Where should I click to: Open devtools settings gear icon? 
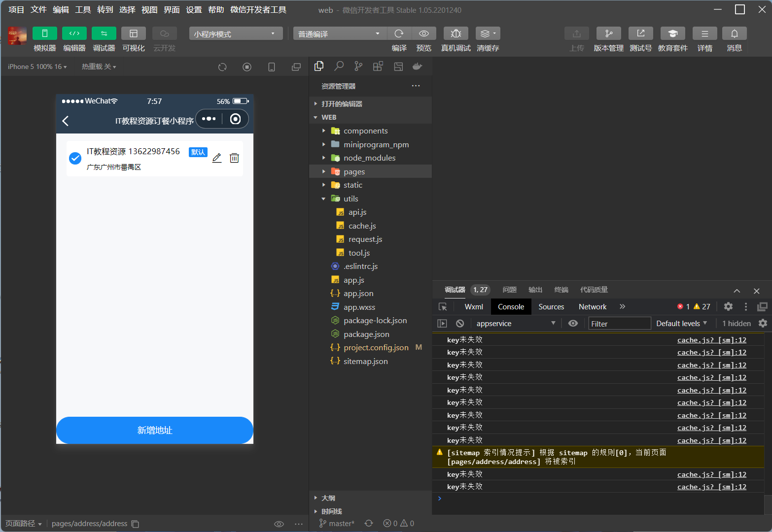click(x=728, y=306)
